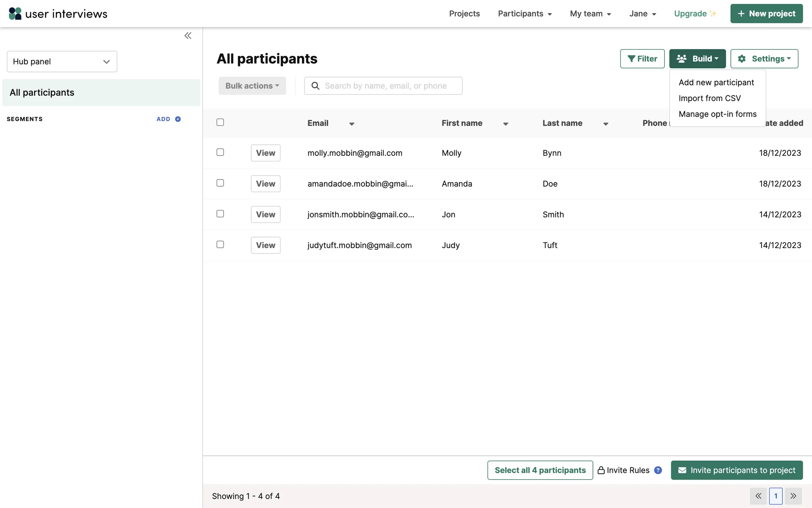The image size is (812, 508).
Task: Open the Filter panel
Action: click(x=642, y=59)
